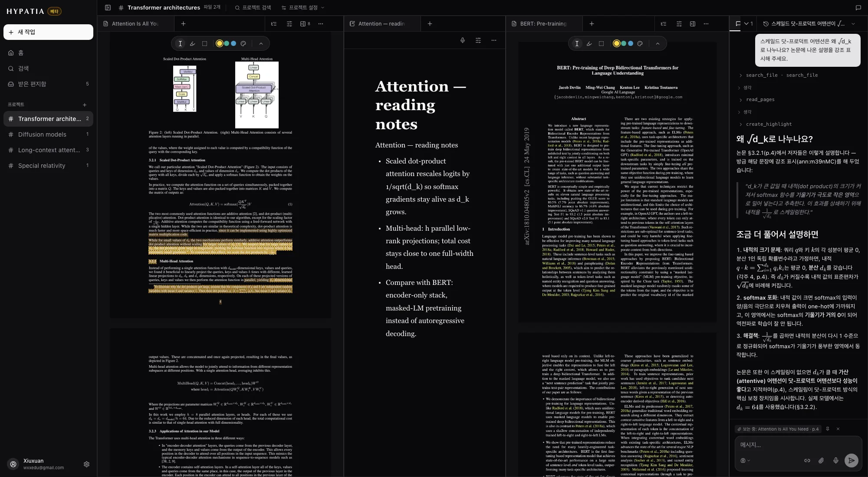Open settings sliders in the reading notes pane
This screenshot has height=477, width=868.
(x=478, y=40)
